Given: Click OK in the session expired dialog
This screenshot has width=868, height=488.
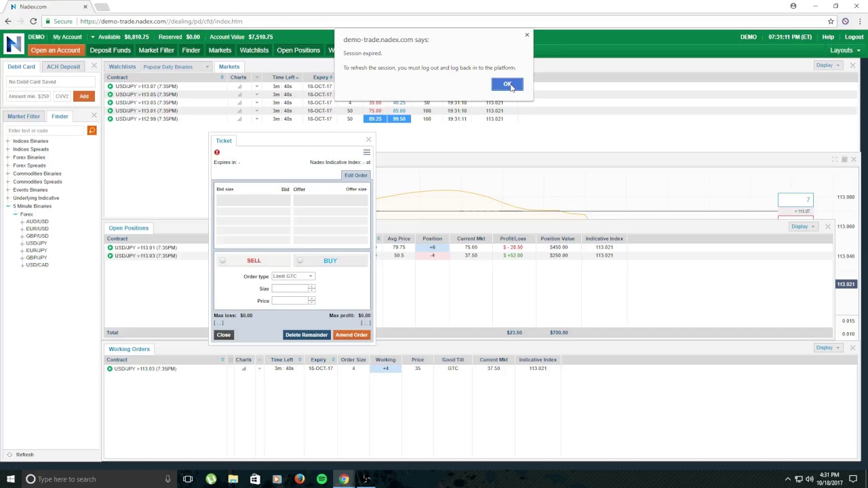Looking at the screenshot, I should coord(507,84).
